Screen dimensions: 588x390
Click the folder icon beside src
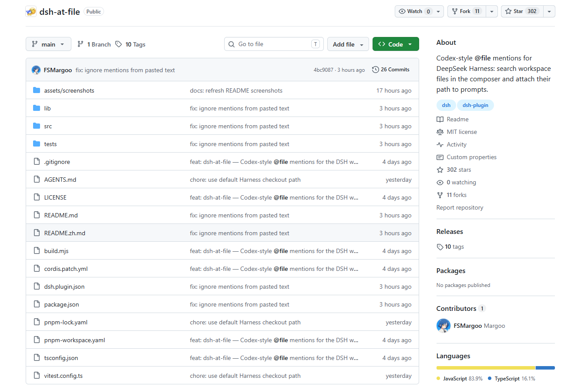pos(37,126)
